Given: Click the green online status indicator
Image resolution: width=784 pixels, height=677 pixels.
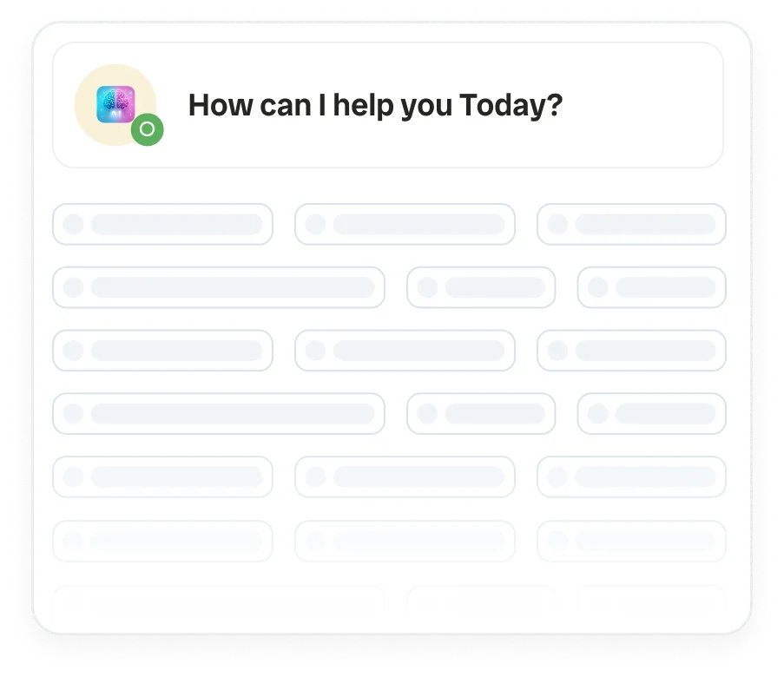Looking at the screenshot, I should (148, 129).
